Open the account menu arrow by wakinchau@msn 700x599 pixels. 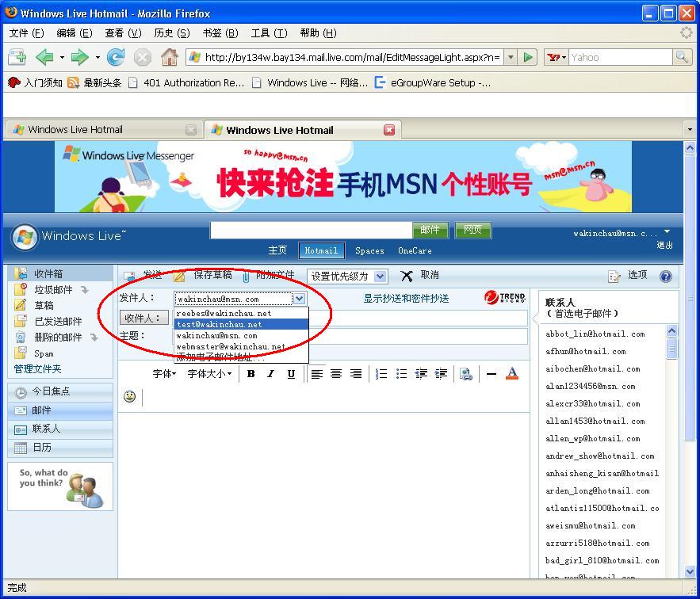pos(667,231)
